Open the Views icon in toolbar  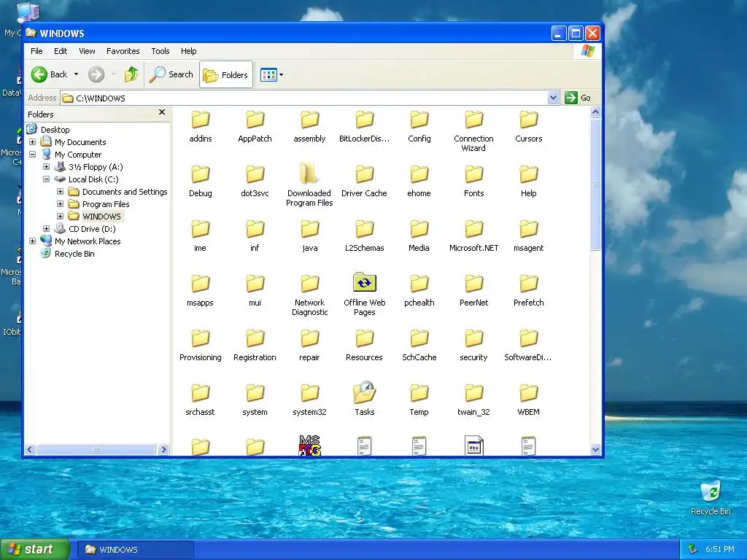[268, 75]
